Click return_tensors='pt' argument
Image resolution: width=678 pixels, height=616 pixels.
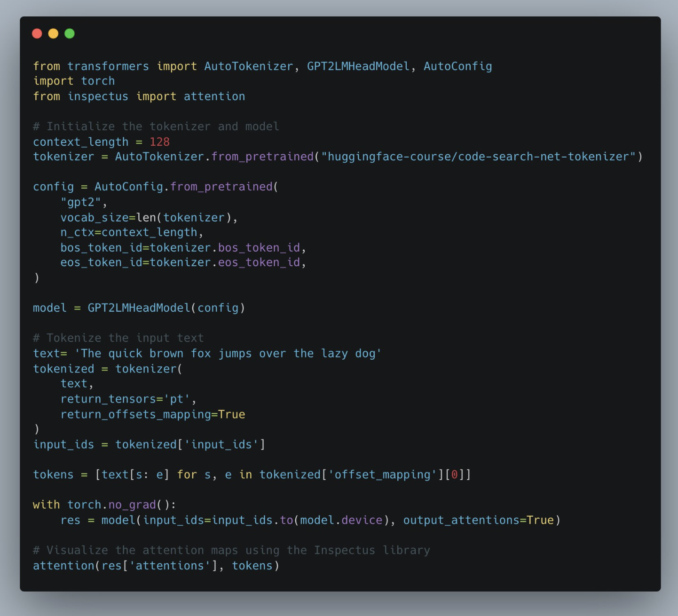[128, 398]
